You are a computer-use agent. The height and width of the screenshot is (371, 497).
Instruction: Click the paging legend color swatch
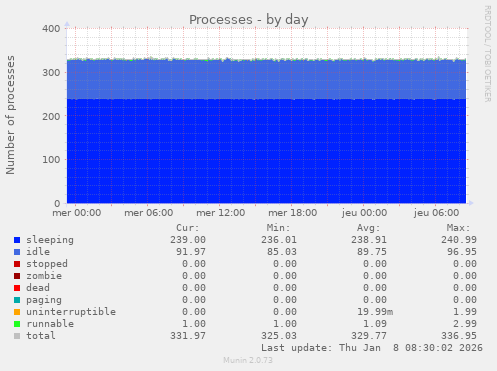click(17, 300)
